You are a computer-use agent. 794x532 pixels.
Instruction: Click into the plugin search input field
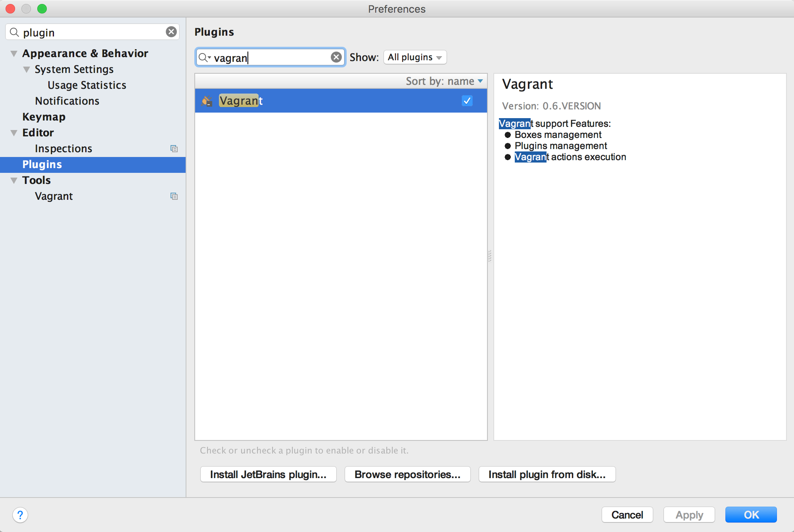click(x=286, y=57)
